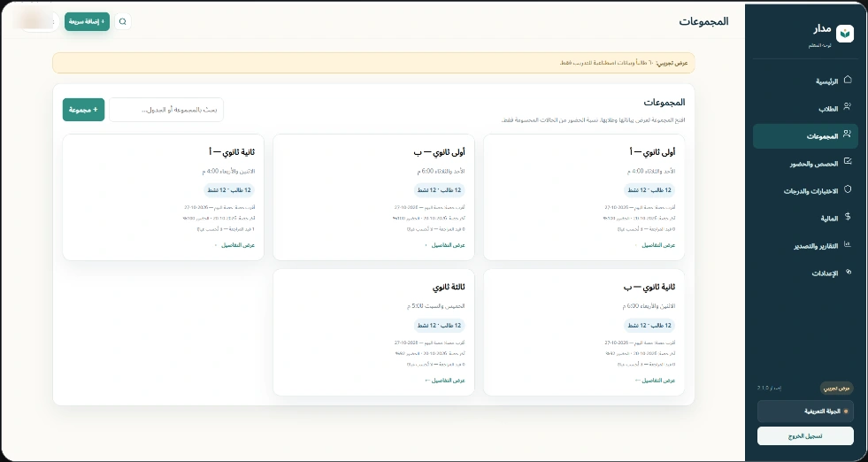Click the schedule text الأحد والثلاثاء 4:00 م
The image size is (868, 462).
pyautogui.click(x=651, y=171)
